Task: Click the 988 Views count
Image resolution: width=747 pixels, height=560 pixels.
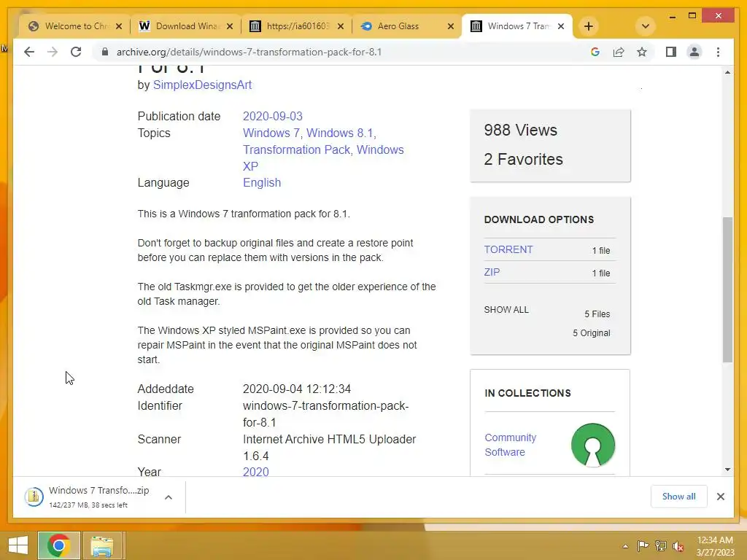Action: [x=520, y=130]
